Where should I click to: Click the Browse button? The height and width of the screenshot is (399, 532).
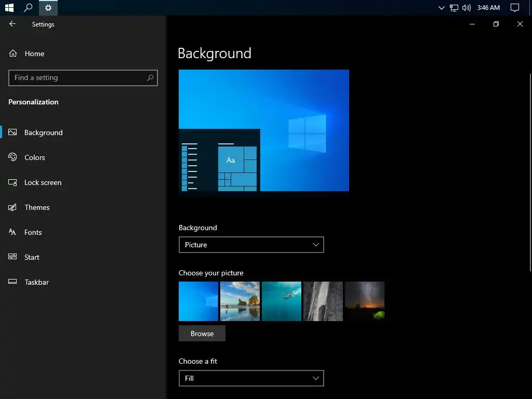click(x=202, y=334)
